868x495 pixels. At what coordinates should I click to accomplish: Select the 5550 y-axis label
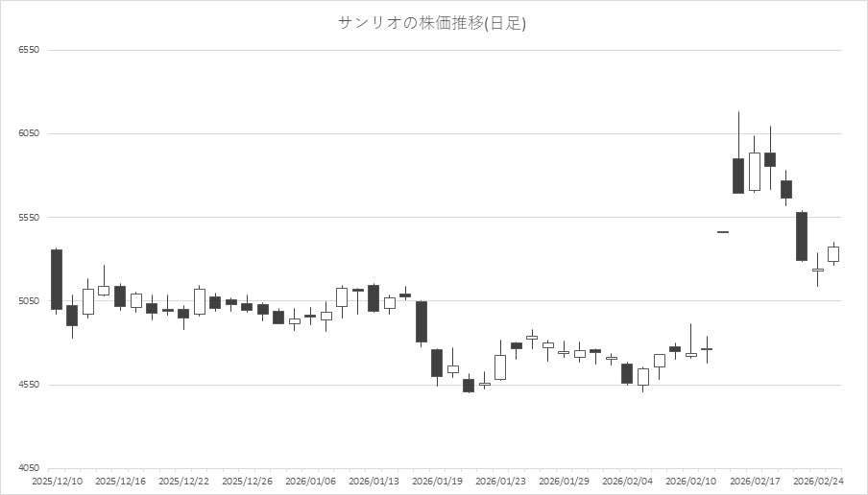28,218
